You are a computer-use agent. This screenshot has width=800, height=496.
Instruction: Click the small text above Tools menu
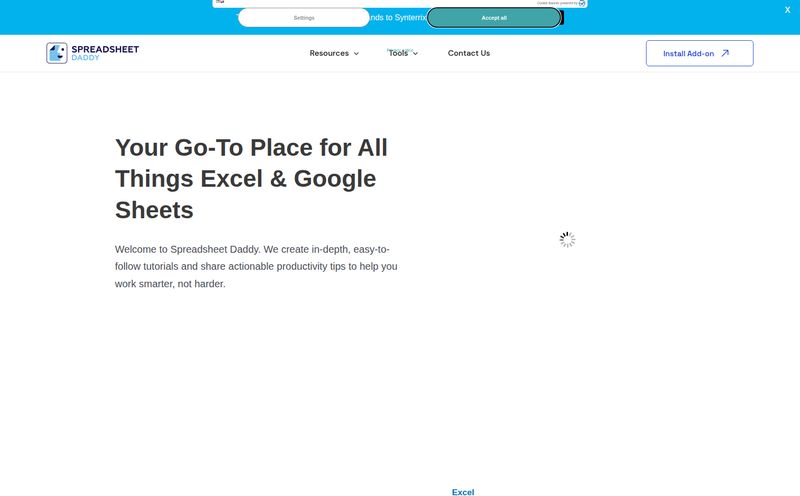399,49
